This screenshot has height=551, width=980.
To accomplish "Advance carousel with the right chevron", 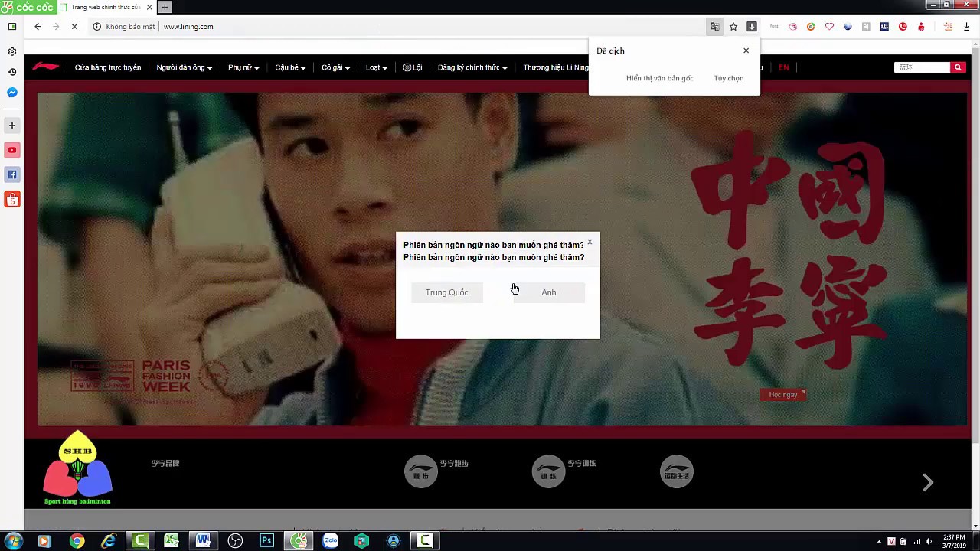I will click(928, 482).
